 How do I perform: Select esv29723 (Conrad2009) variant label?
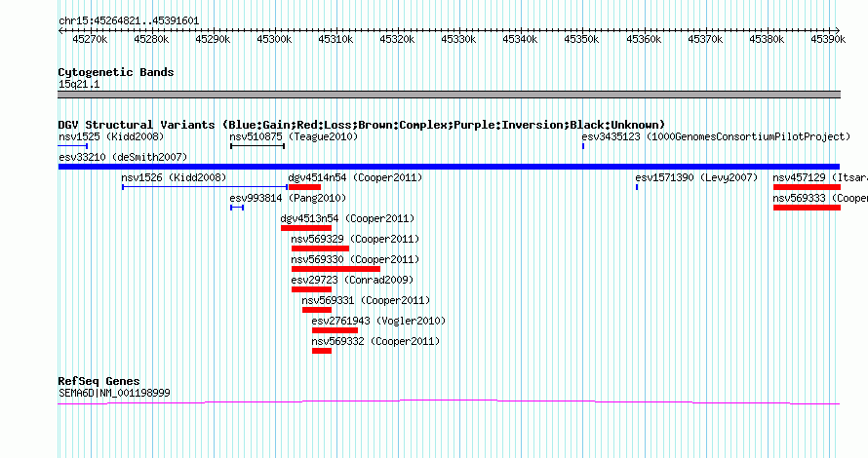click(x=352, y=280)
